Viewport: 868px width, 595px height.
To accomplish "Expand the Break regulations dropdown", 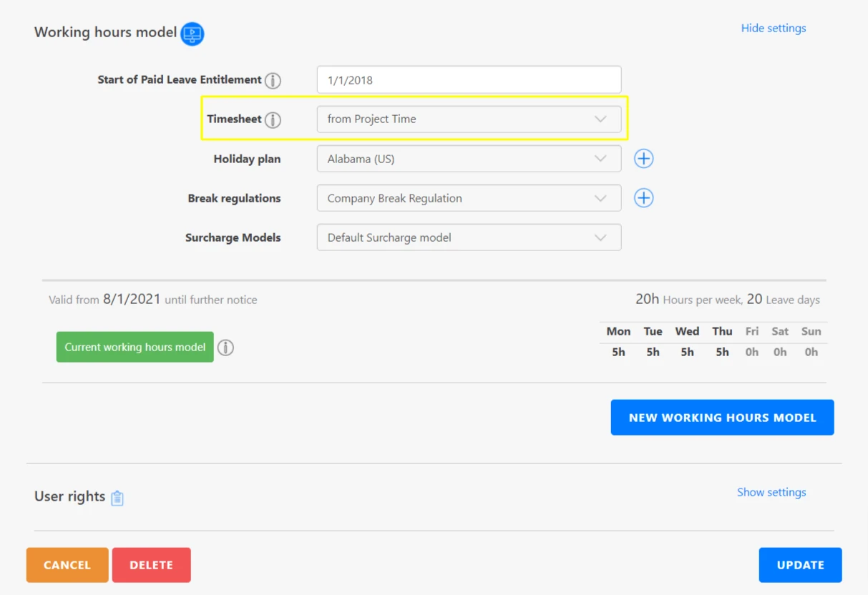I will click(469, 198).
